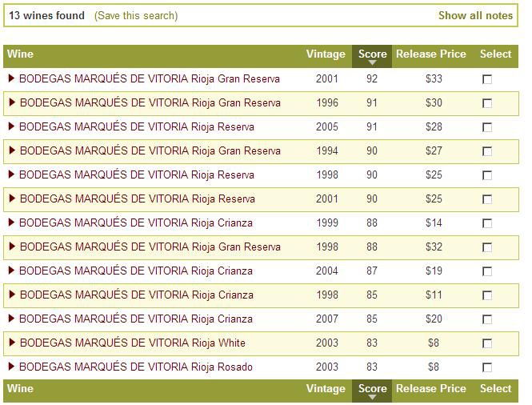Open the 1998 Crianza $11 wine link
This screenshot has width=532, height=405.
tap(136, 295)
